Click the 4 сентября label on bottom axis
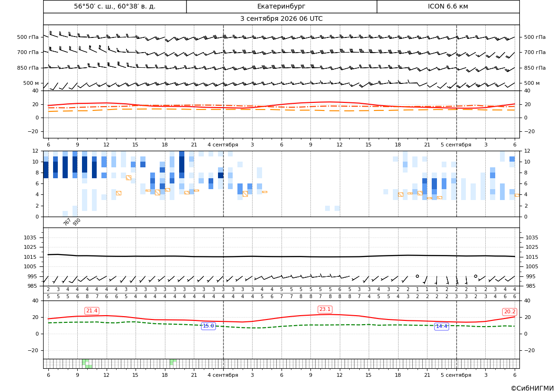Viewport: 554px width, 392px height. (x=223, y=375)
